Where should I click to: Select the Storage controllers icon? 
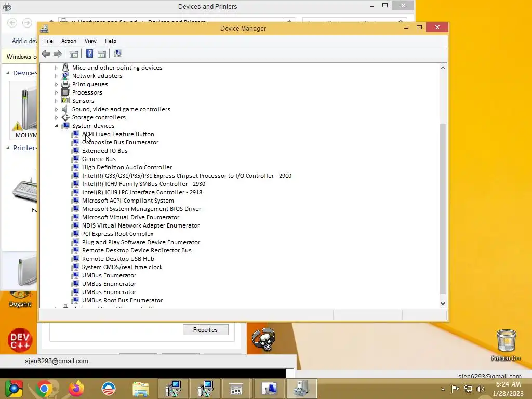click(65, 117)
